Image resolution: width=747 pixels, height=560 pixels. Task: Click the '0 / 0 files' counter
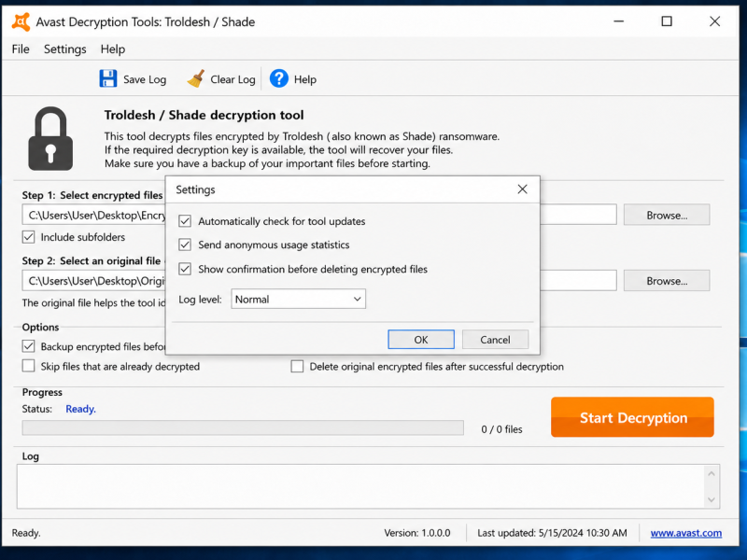click(x=501, y=429)
